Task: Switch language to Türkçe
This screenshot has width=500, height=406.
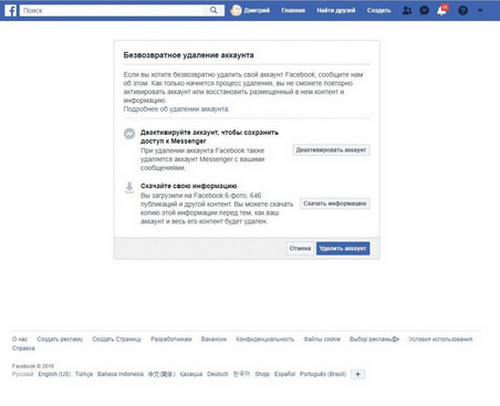Action: pos(84,374)
